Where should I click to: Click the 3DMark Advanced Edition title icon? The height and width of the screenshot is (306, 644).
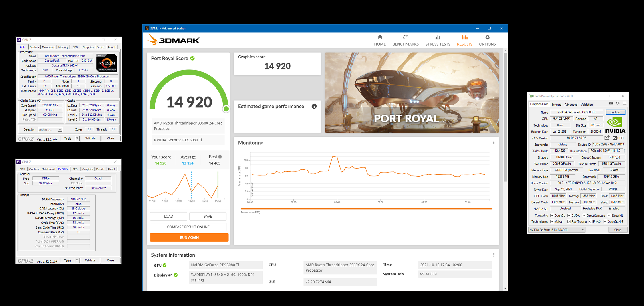[x=147, y=28]
